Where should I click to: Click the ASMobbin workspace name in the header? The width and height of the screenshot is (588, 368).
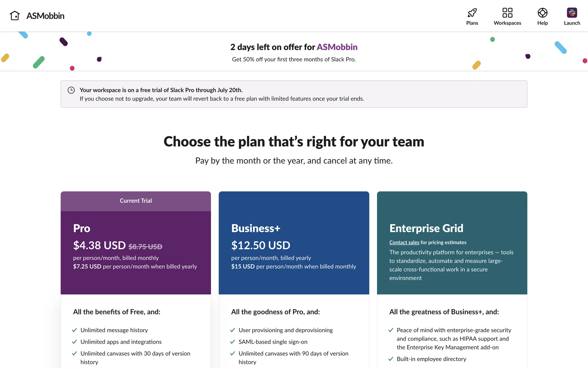(45, 16)
